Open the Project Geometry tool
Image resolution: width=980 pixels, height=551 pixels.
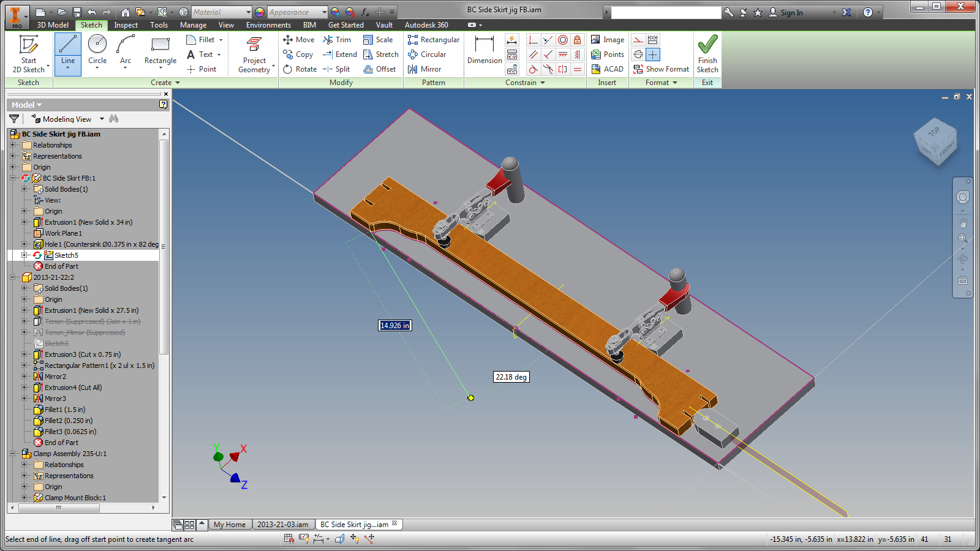254,54
